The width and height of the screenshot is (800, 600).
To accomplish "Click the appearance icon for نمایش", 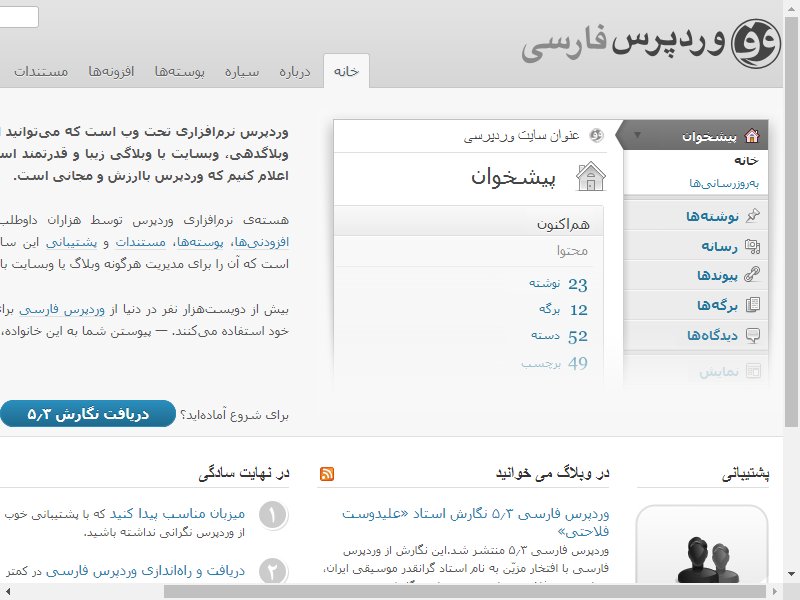I will click(753, 370).
